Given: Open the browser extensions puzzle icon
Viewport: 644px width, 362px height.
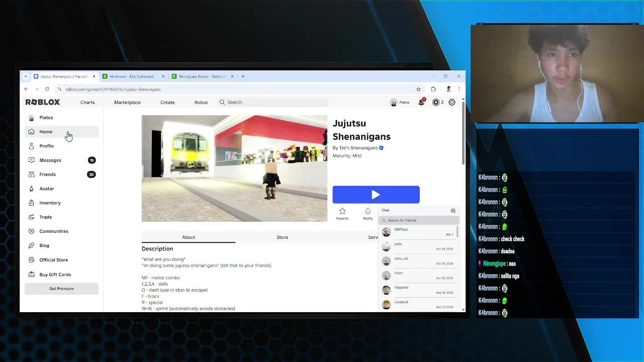Looking at the screenshot, I should point(433,89).
